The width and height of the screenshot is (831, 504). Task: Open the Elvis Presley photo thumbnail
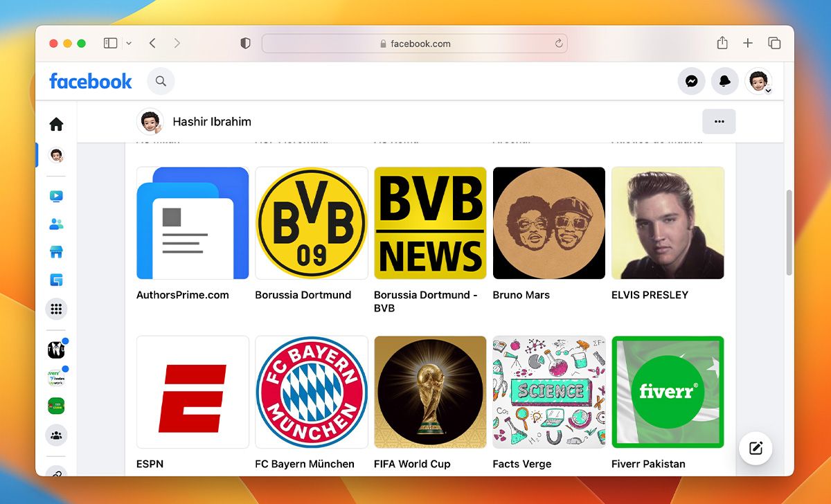click(x=668, y=223)
